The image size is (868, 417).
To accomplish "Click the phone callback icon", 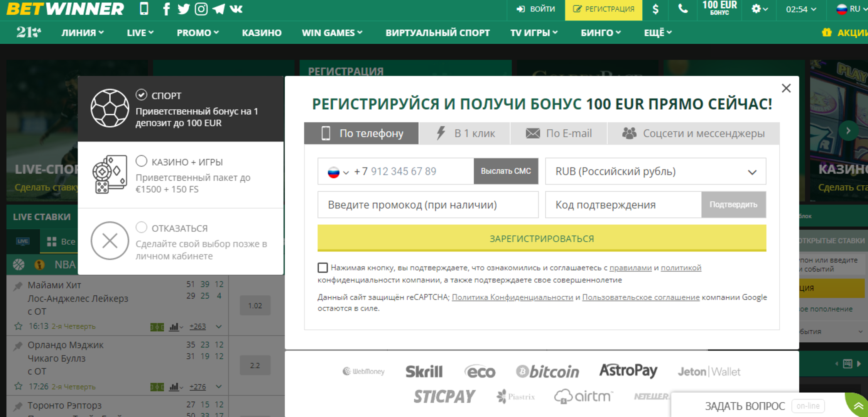I will tap(683, 8).
